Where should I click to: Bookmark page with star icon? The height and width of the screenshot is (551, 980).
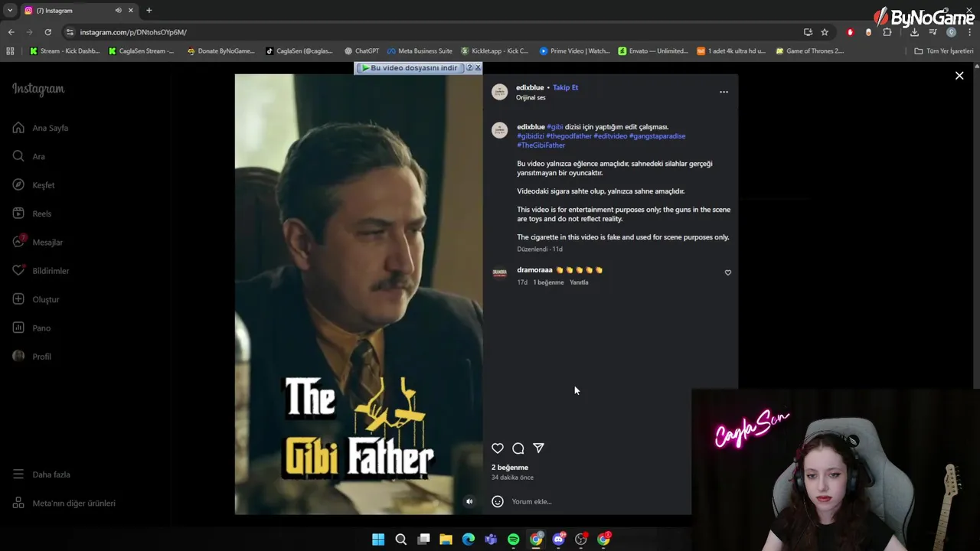[825, 32]
